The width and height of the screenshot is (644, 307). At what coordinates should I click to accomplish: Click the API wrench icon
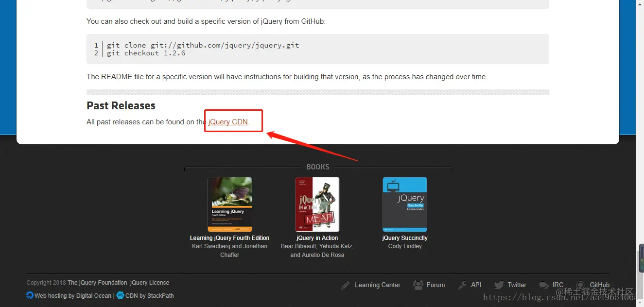[462, 285]
